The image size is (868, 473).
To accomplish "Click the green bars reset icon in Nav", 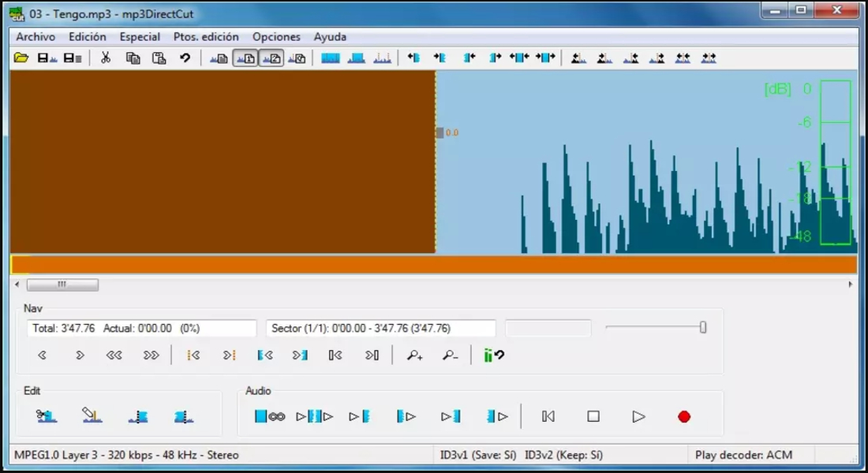I will pos(494,356).
